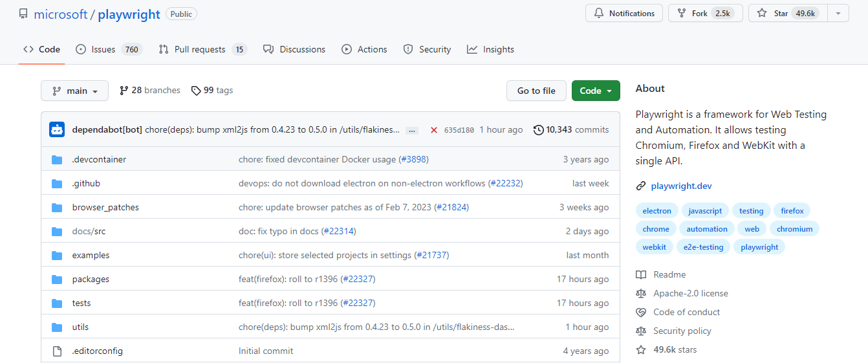
Task: Open the Pull requests tab
Action: pyautogui.click(x=202, y=49)
